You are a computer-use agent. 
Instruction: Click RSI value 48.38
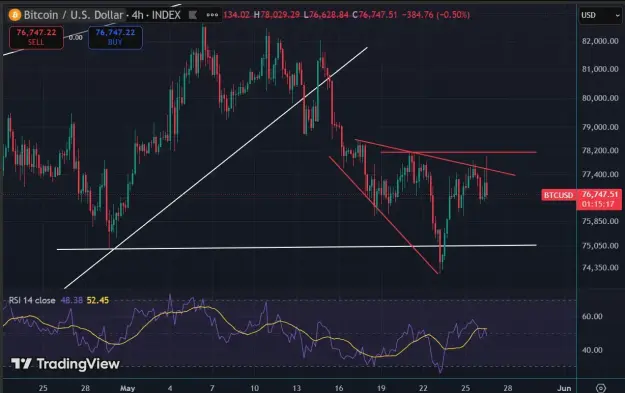click(71, 300)
